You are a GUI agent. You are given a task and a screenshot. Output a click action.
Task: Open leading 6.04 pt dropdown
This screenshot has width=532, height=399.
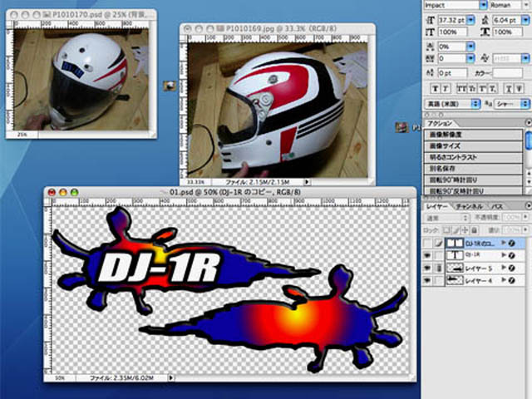525,20
